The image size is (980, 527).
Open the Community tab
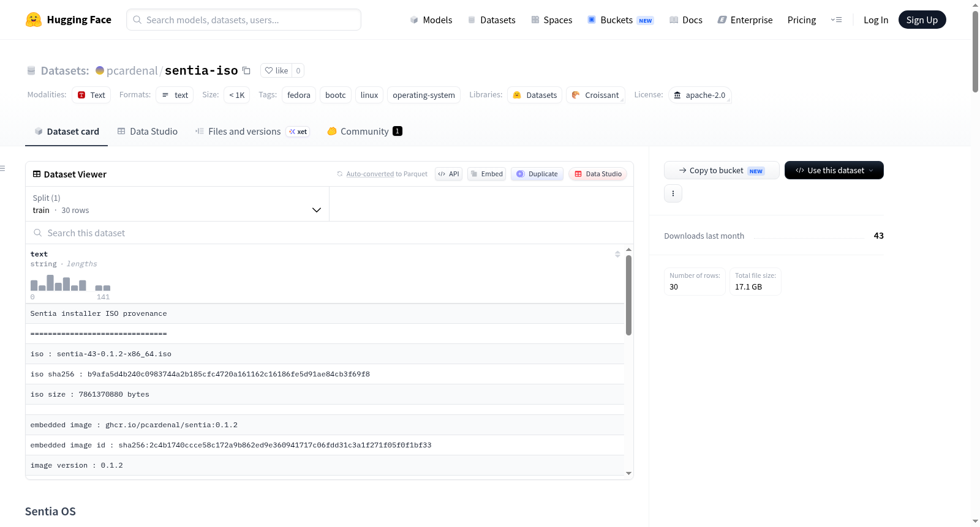[364, 132]
